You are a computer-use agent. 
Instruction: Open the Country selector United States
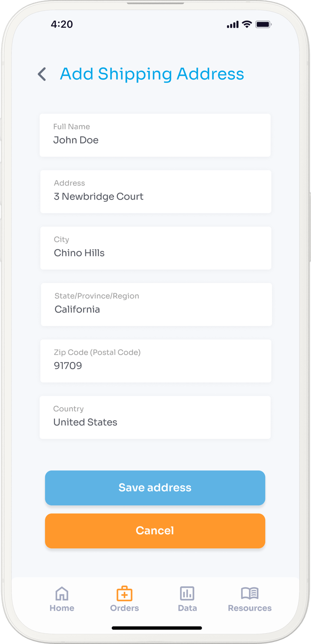[155, 417]
